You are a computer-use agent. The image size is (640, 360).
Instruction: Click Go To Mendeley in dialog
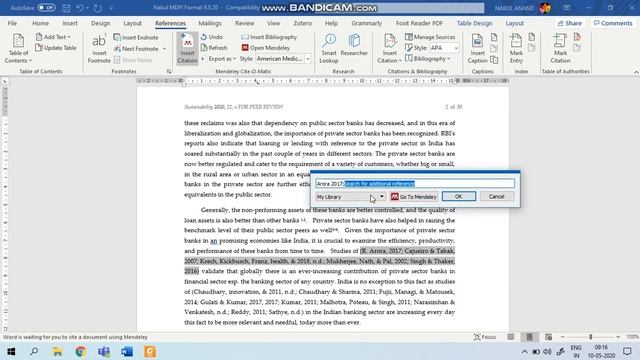[413, 197]
